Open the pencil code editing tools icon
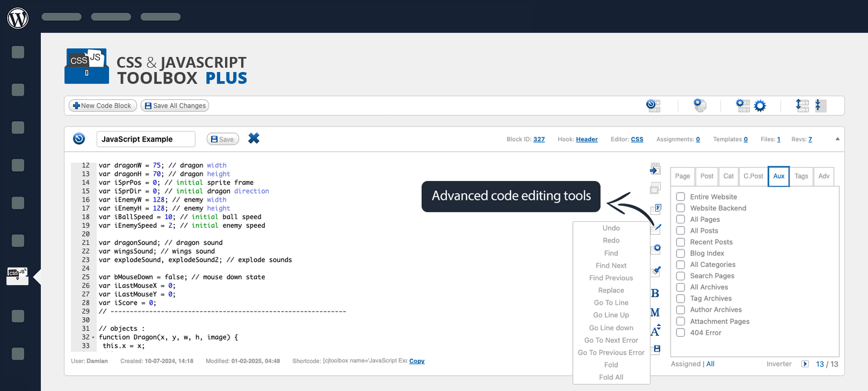The image size is (868, 391). click(x=656, y=229)
